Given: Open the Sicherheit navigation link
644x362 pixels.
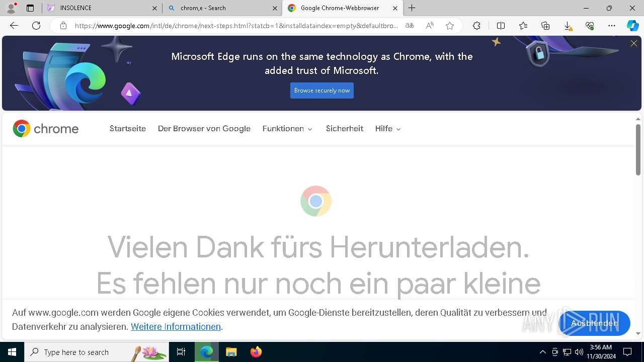Looking at the screenshot, I should [x=345, y=129].
